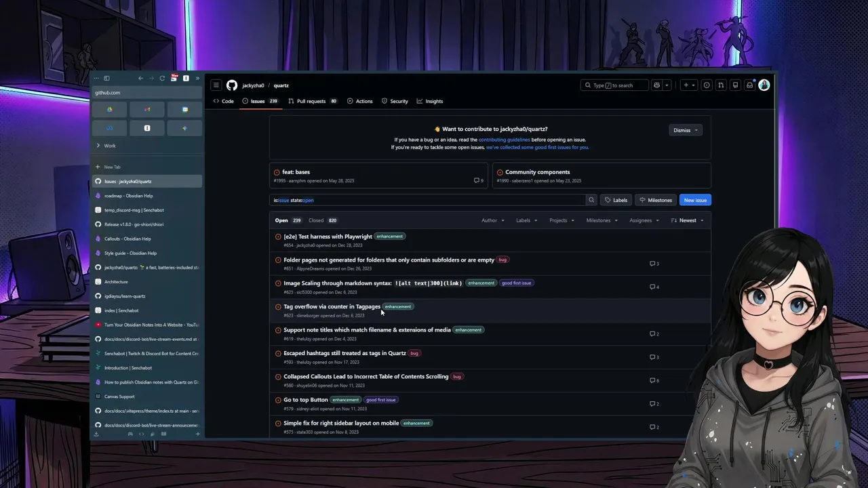Open the user avatar menu
The image size is (868, 488).
764,85
